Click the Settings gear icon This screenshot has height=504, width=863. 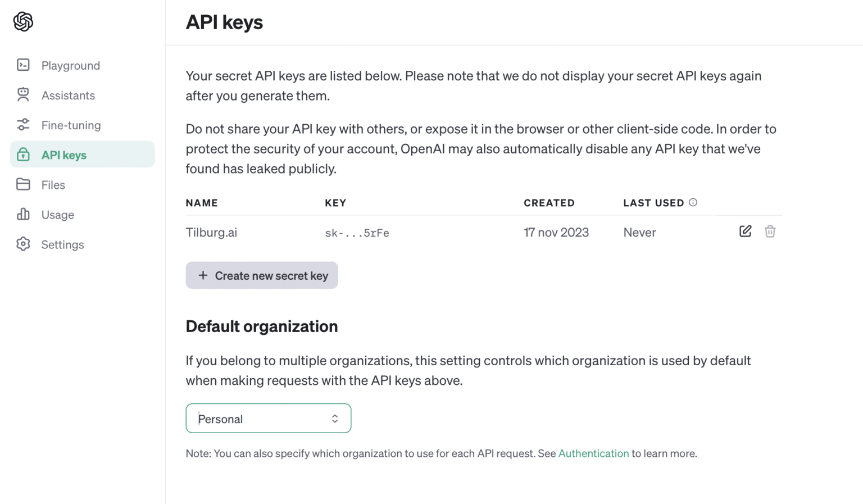click(23, 244)
